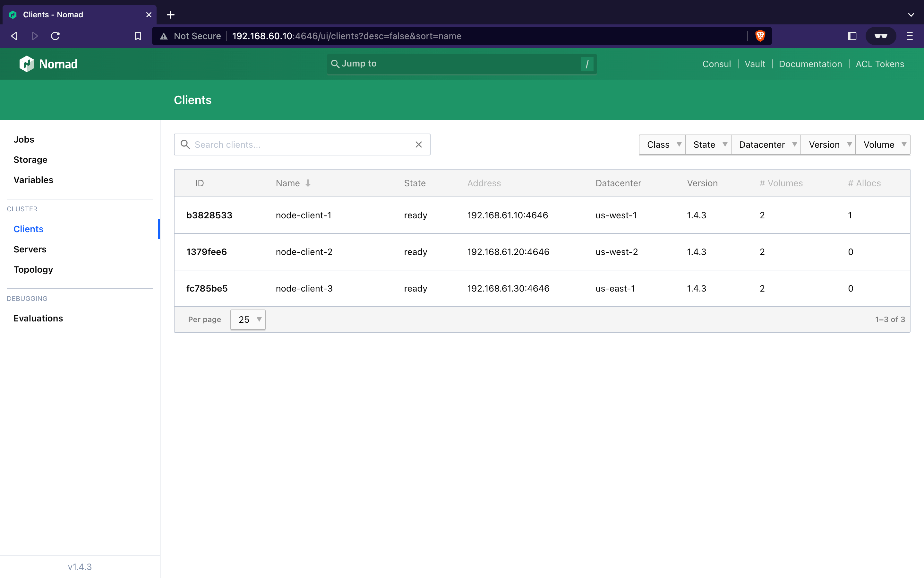
Task: Open Variables in the sidebar
Action: pos(33,180)
